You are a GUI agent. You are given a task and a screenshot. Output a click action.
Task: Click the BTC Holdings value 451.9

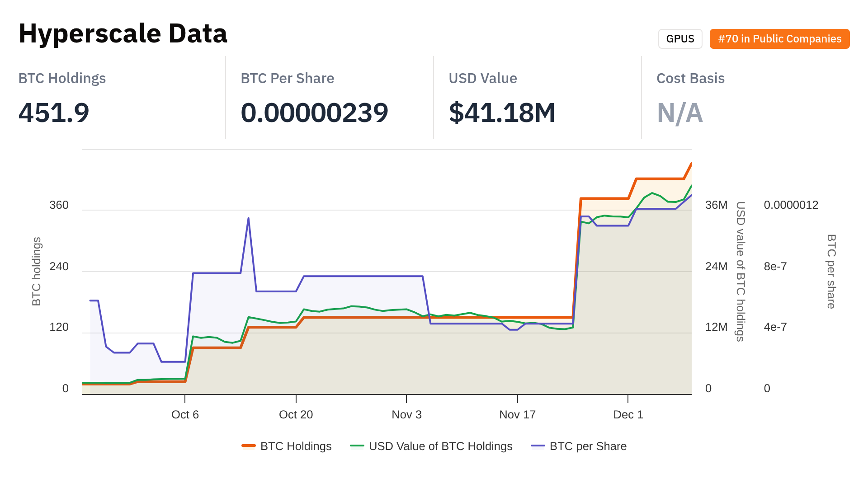tap(54, 113)
